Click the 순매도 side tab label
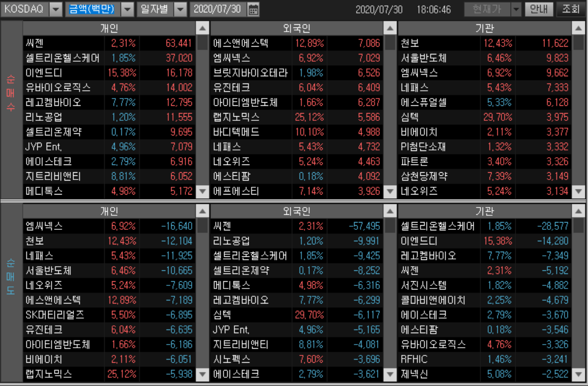588x386 pixels. click(x=11, y=277)
